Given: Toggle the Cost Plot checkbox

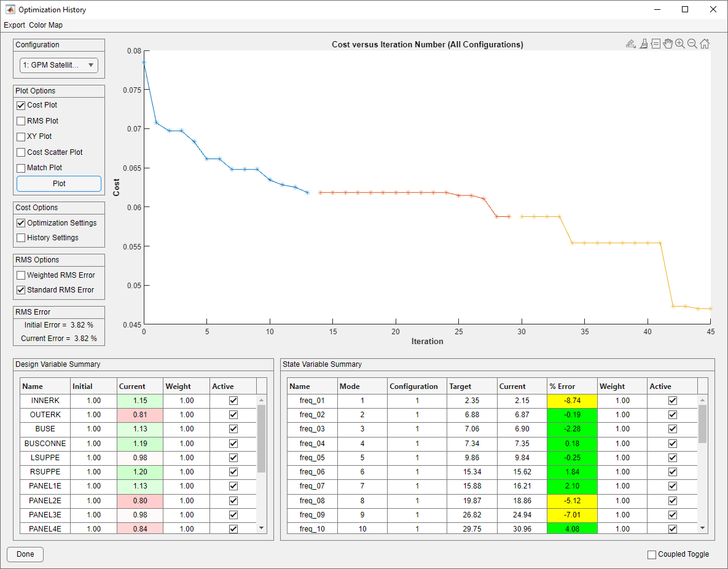Looking at the screenshot, I should [21, 106].
